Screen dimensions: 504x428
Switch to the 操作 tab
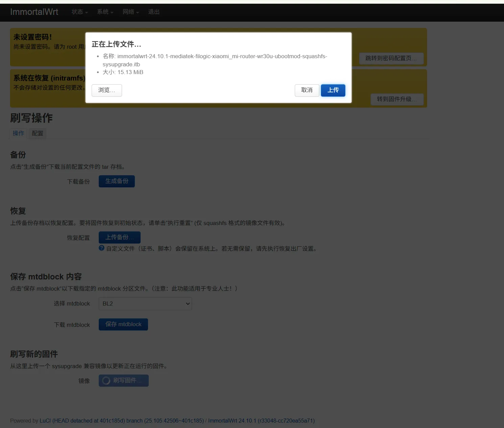tap(18, 133)
